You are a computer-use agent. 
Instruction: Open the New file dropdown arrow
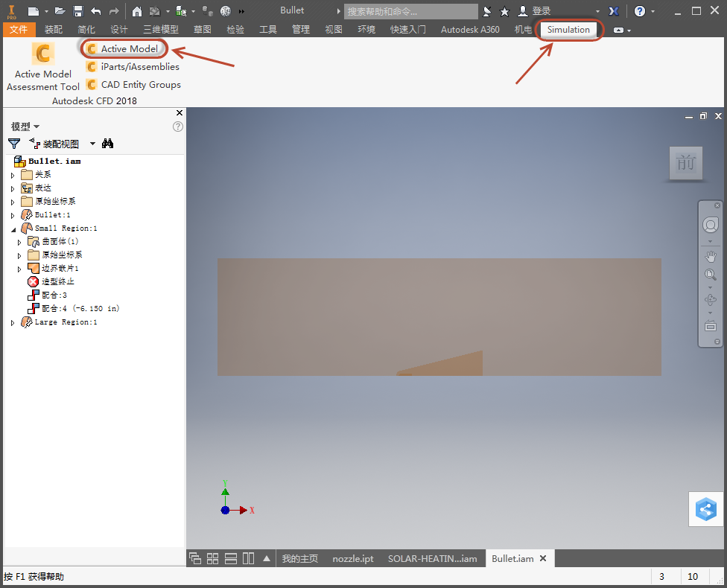click(46, 12)
